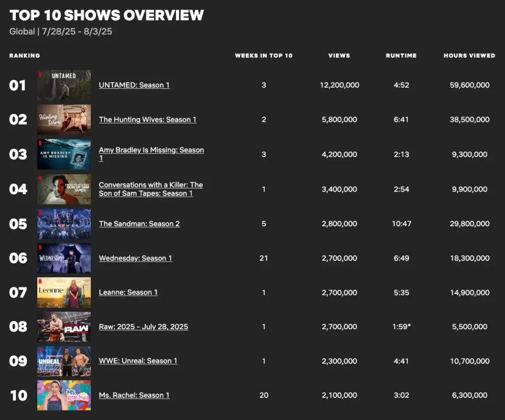Open Ms. Rachel: Season 1 link

click(134, 395)
